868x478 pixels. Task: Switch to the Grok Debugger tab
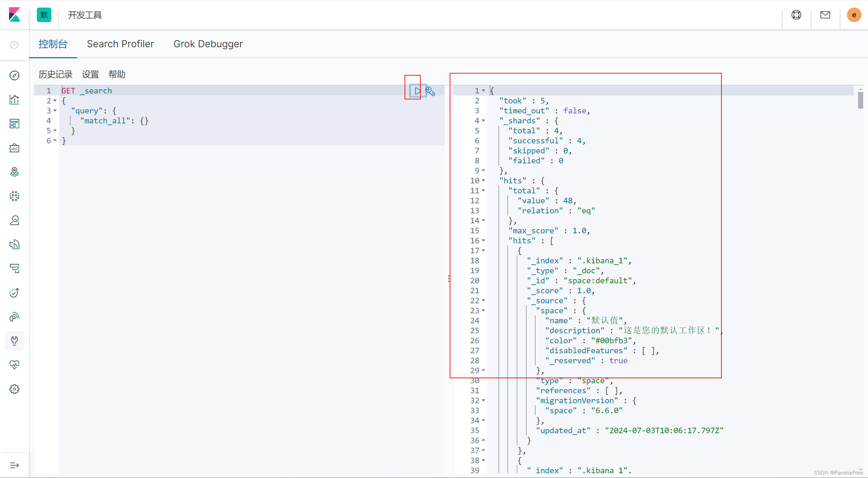(x=208, y=44)
